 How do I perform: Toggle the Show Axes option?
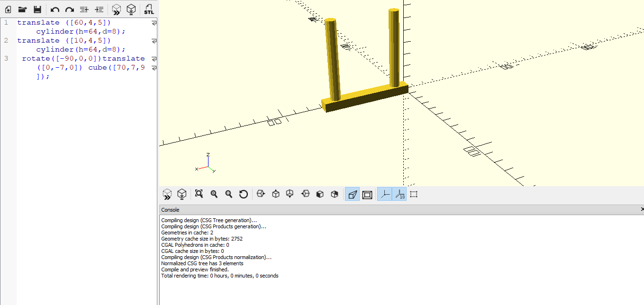pos(385,194)
